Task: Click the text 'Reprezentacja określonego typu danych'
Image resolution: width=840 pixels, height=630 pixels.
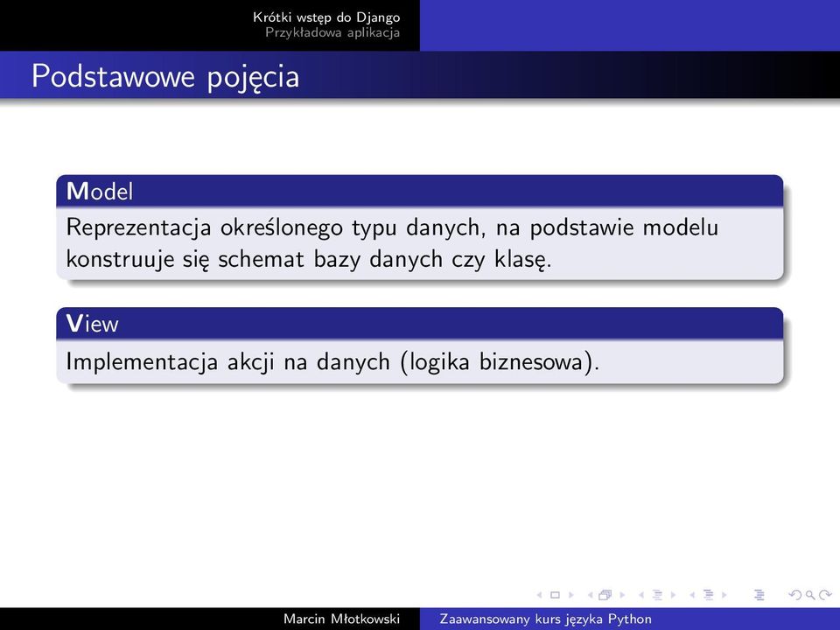Action: pyautogui.click(x=273, y=227)
